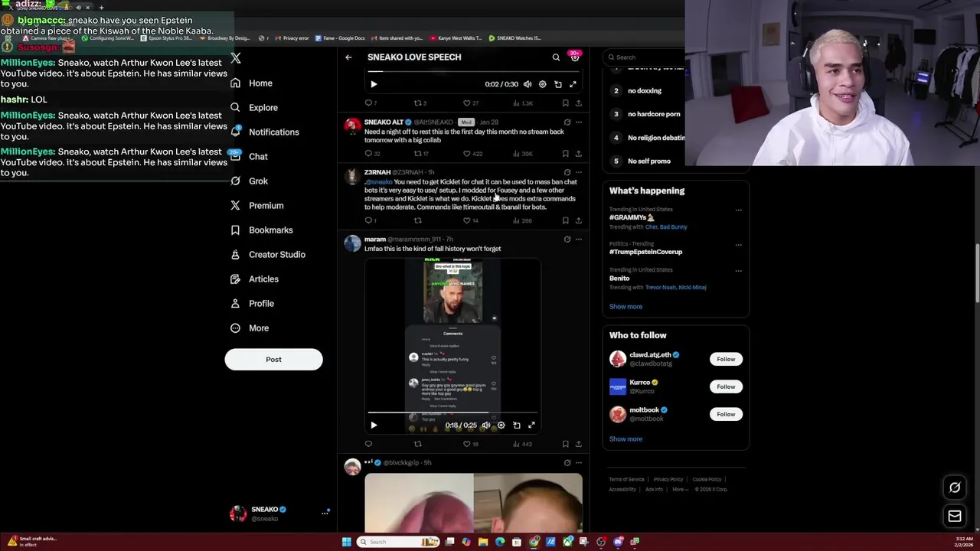Show more trends under What's happening
Screen dimensions: 980x551
(626, 307)
